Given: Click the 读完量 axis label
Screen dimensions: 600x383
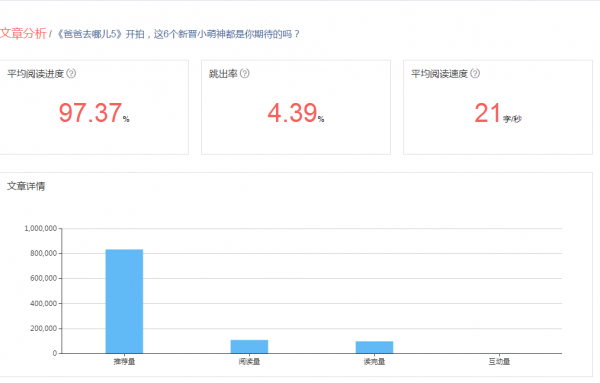Looking at the screenshot, I should coord(374,362).
